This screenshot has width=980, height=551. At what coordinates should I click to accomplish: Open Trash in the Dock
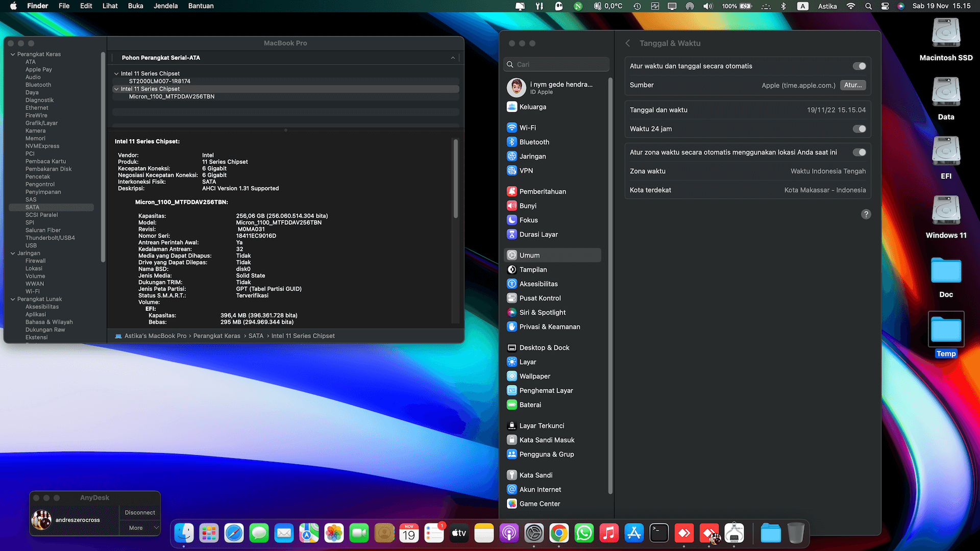pos(795,534)
